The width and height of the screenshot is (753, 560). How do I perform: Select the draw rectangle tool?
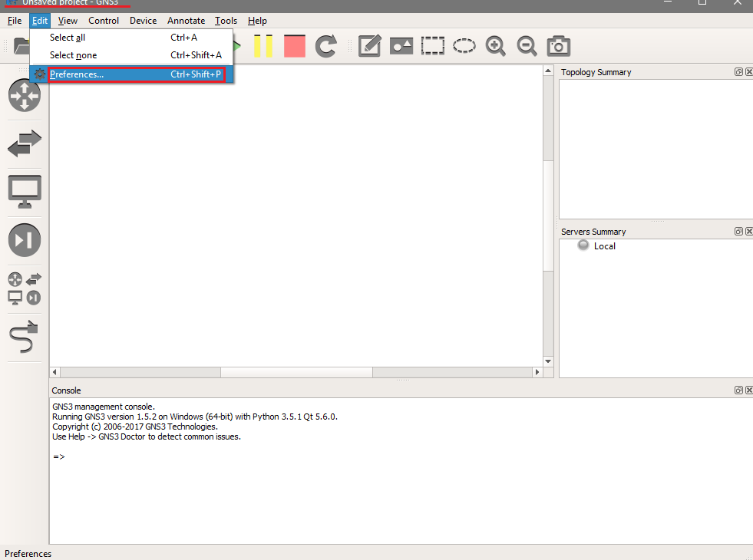click(x=433, y=46)
